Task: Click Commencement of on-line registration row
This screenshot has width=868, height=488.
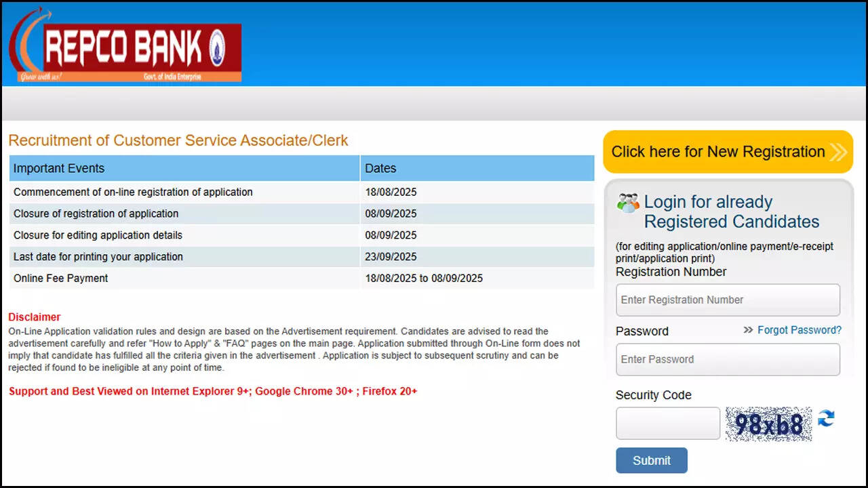Action: 302,192
